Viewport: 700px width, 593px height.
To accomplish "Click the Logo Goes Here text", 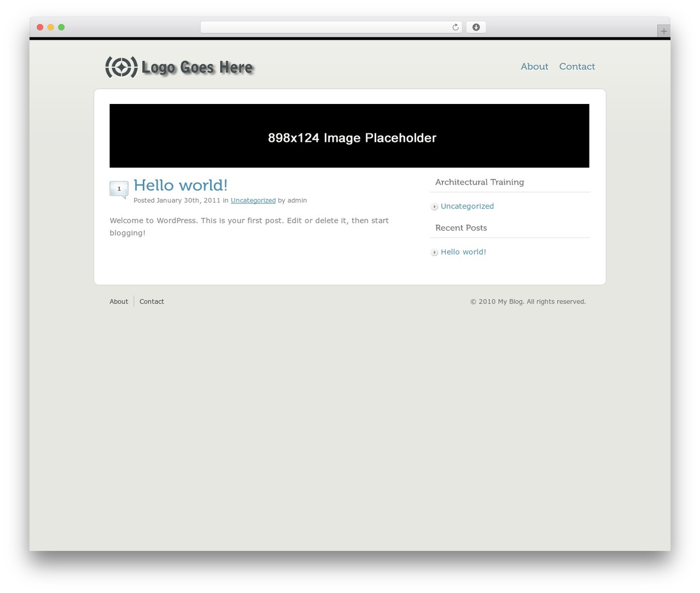I will (197, 67).
